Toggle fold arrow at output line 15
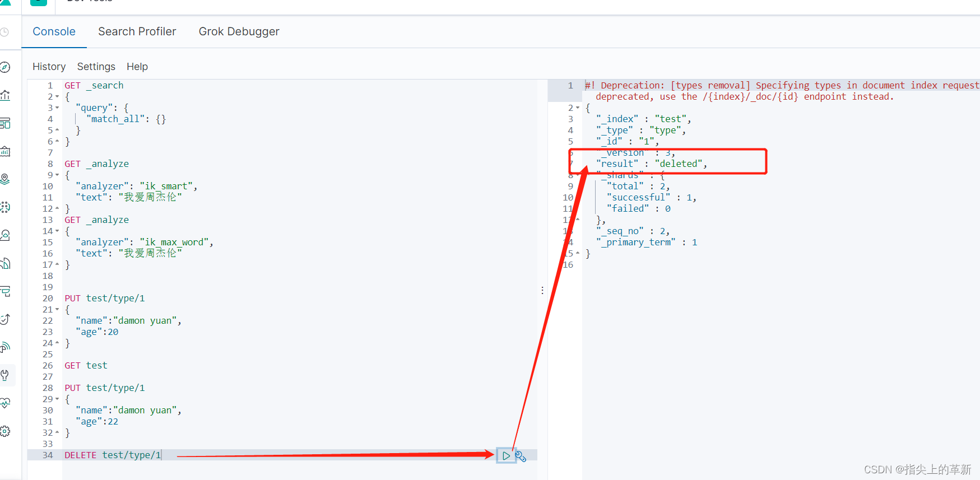 click(x=578, y=254)
